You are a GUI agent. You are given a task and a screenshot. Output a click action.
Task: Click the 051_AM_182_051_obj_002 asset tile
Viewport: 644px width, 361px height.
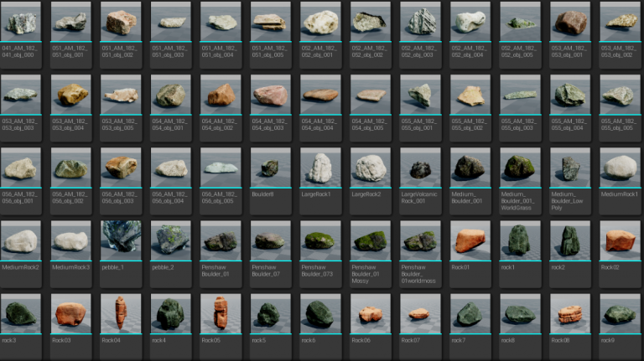pos(121,35)
